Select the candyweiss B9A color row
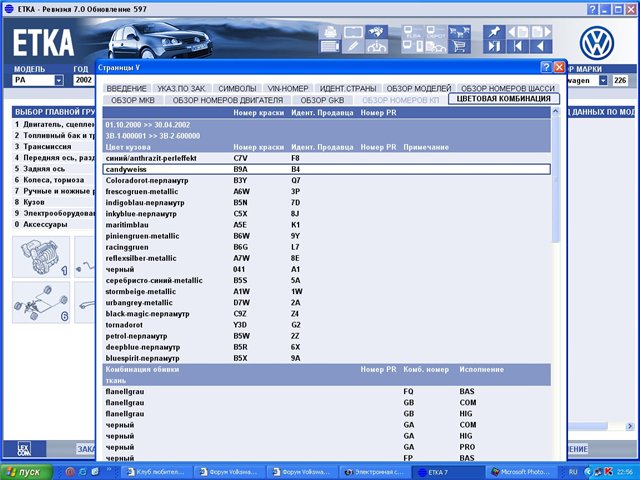The width and height of the screenshot is (640, 480). (x=327, y=169)
